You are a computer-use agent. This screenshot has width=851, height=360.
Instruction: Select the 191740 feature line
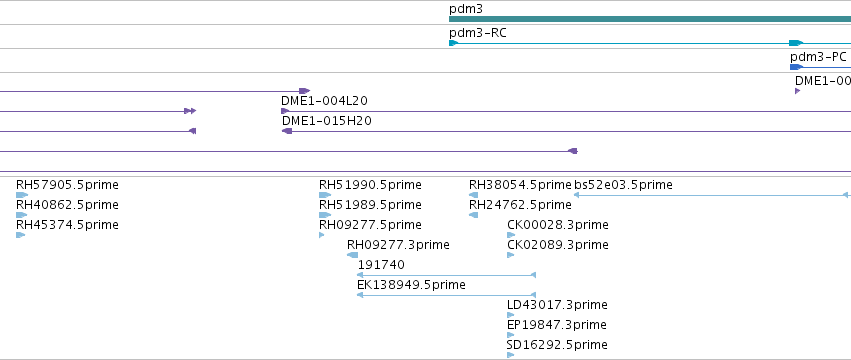point(447,275)
